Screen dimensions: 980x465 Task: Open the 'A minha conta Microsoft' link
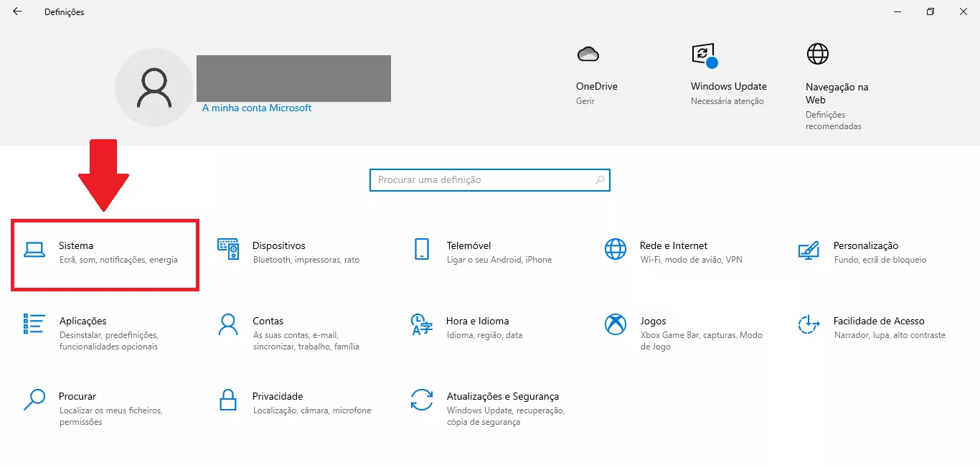point(257,108)
